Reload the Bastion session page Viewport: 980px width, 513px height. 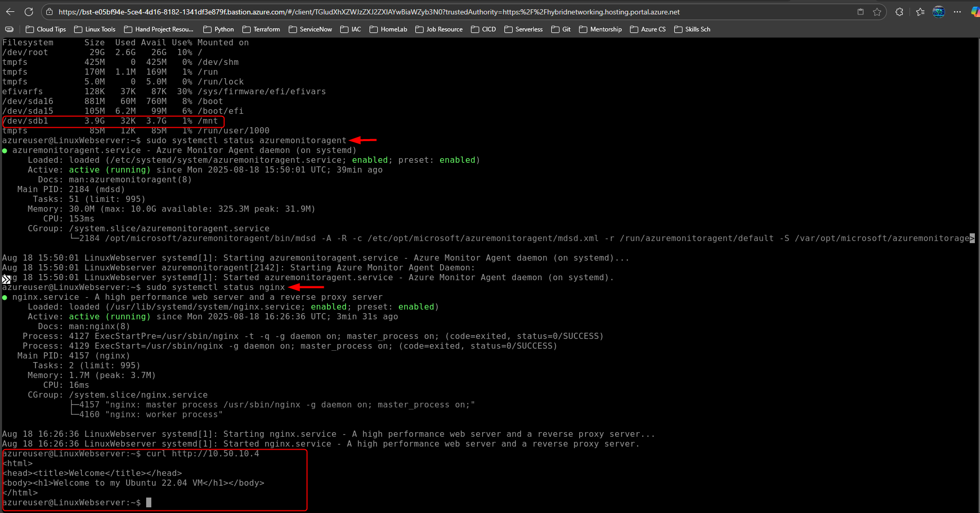29,11
